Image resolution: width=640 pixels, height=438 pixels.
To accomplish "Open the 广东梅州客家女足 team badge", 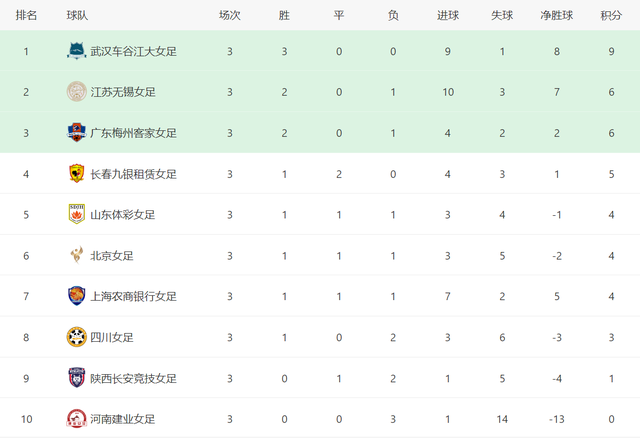I will pyautogui.click(x=76, y=132).
